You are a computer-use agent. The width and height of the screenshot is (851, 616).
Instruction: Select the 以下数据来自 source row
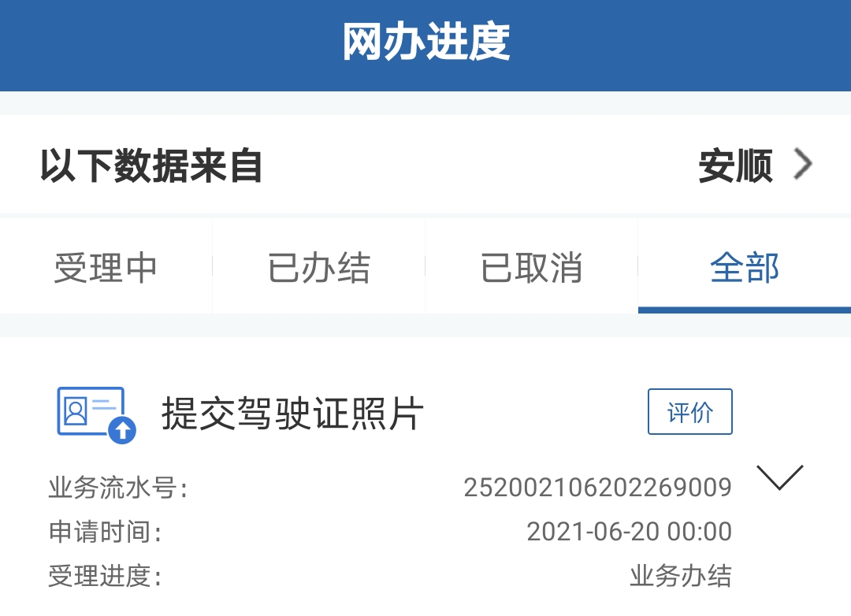click(x=425, y=165)
